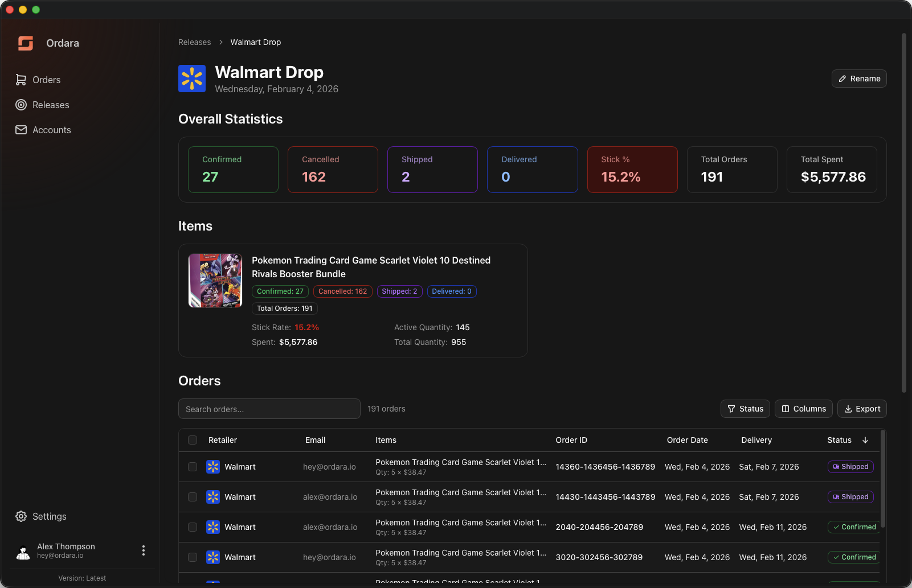Open the user menu three-dot icon

tap(144, 550)
